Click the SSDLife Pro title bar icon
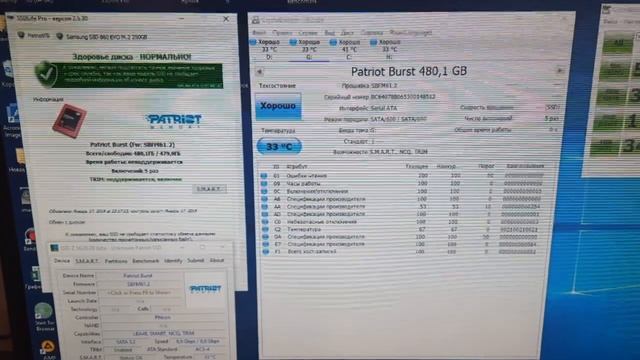This screenshot has height=360, width=640. (10, 18)
